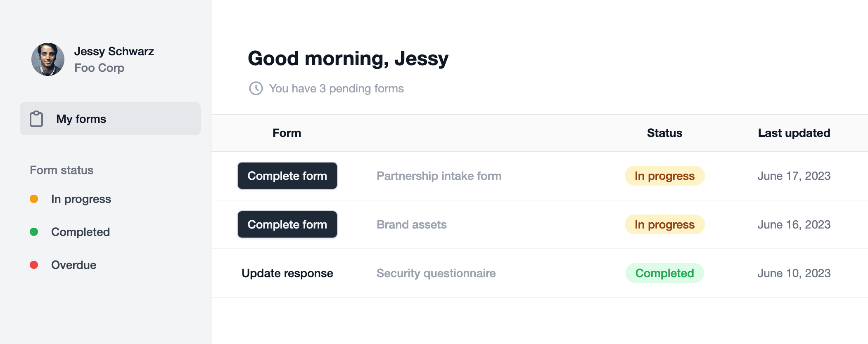868x344 pixels.
Task: Click the clock icon near pending forms
Action: (256, 88)
